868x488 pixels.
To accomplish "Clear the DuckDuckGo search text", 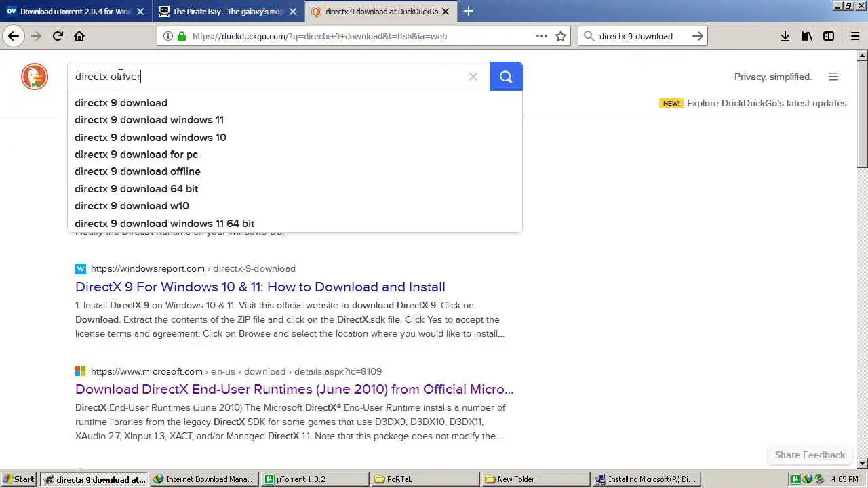I will click(473, 77).
